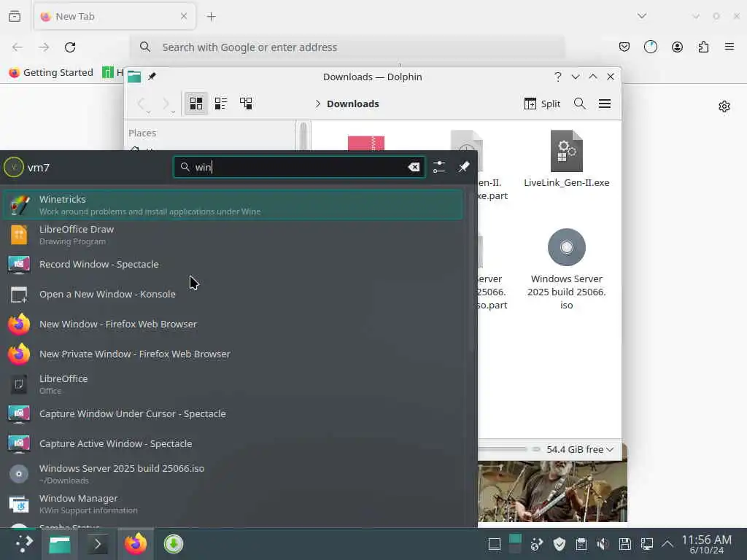Open Winetricks from the search results
Screen dimensions: 747x560
click(x=233, y=205)
